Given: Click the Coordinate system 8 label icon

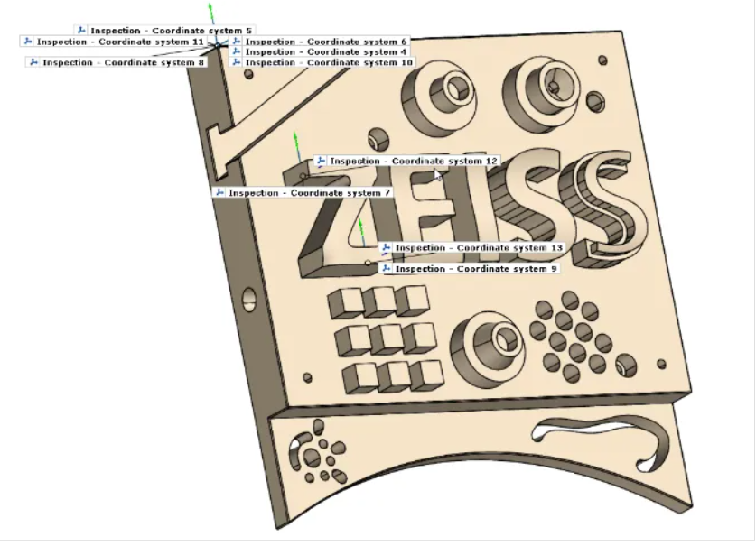Looking at the screenshot, I should point(33,62).
